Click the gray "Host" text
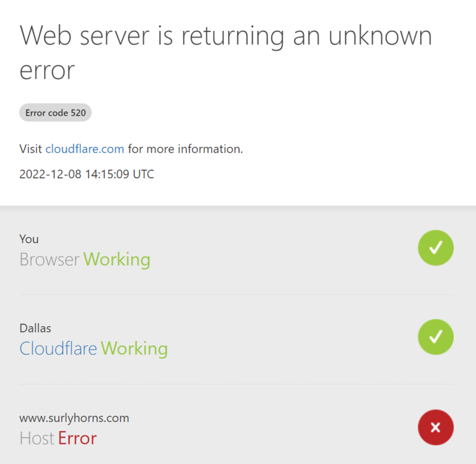This screenshot has width=476, height=464. click(37, 438)
